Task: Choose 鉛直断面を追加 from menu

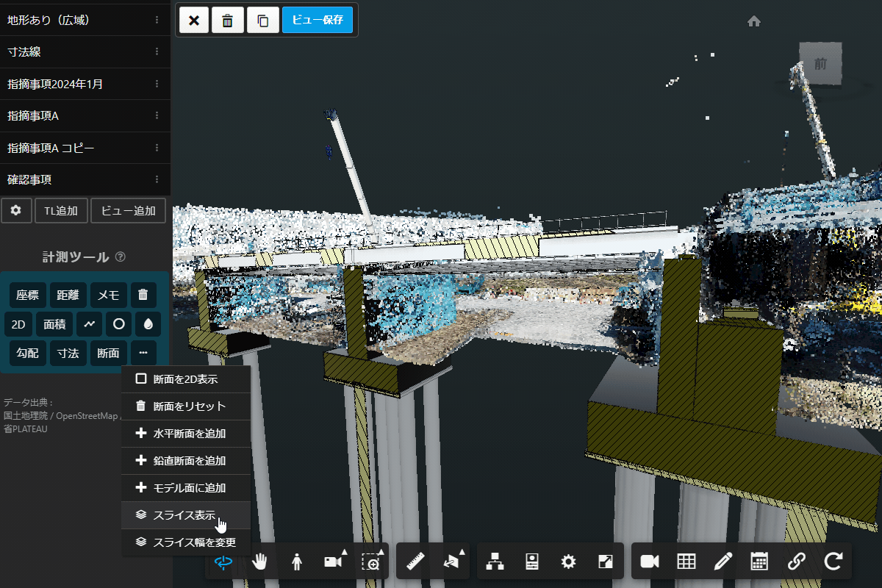Action: click(186, 461)
